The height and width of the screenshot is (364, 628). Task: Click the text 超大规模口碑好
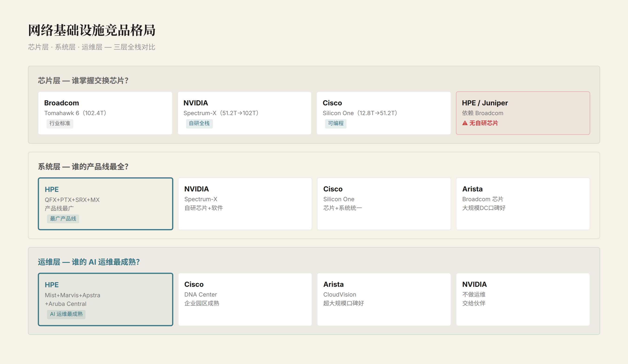343,303
